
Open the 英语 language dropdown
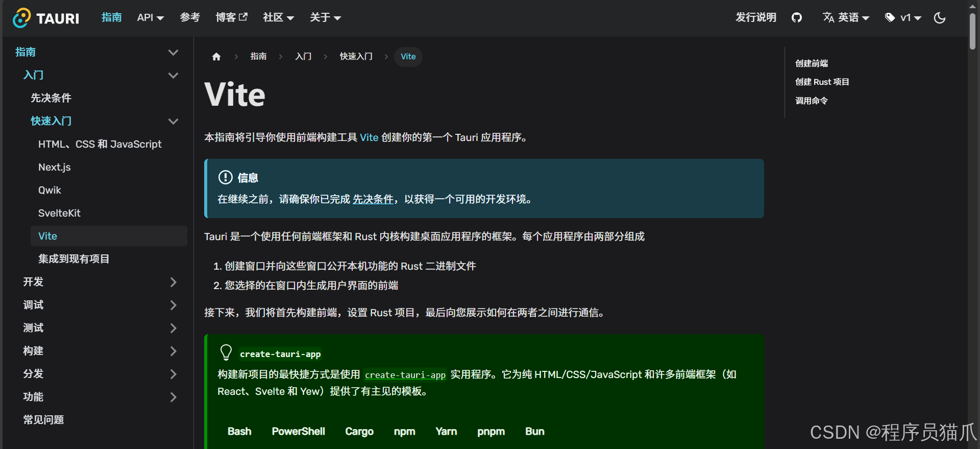point(846,18)
